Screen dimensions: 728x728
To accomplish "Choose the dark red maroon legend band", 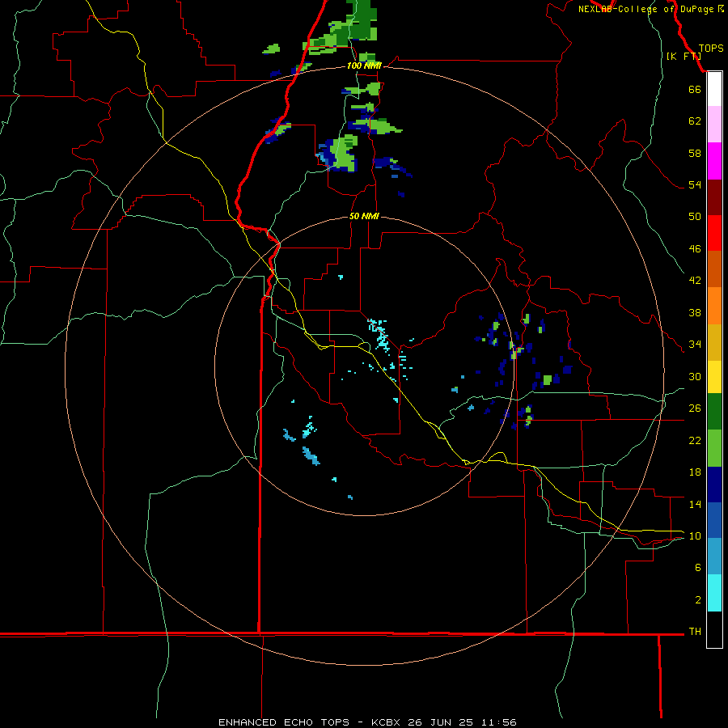I will 714,197.
